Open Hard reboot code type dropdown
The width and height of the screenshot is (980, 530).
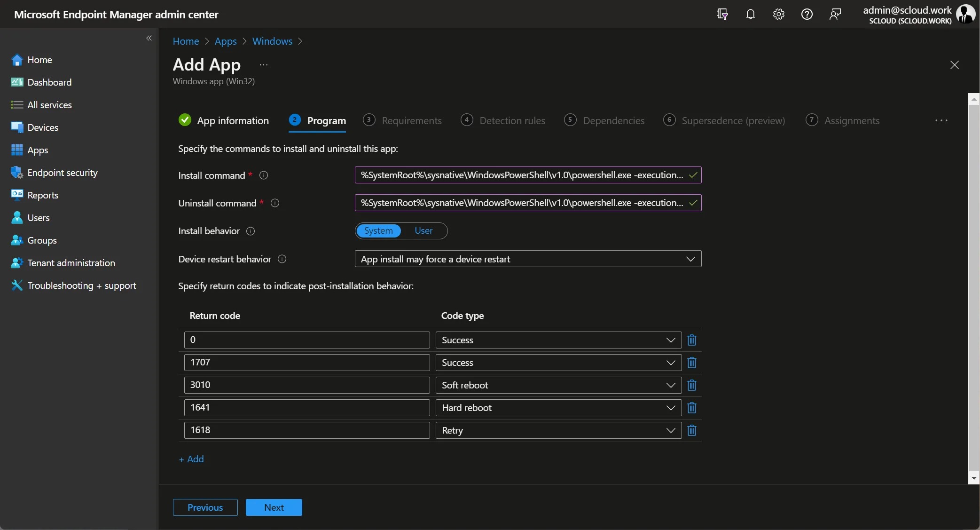click(558, 408)
